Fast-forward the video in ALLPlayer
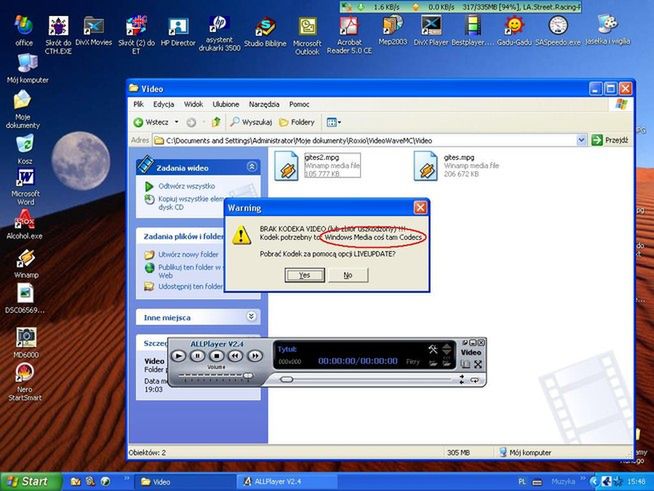The width and height of the screenshot is (654, 491). (x=255, y=356)
